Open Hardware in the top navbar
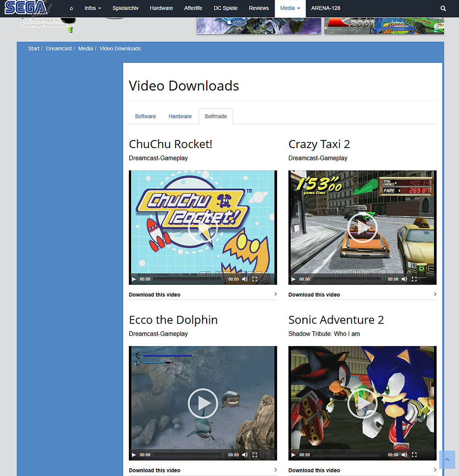The height and width of the screenshot is (476, 459). 161,8
